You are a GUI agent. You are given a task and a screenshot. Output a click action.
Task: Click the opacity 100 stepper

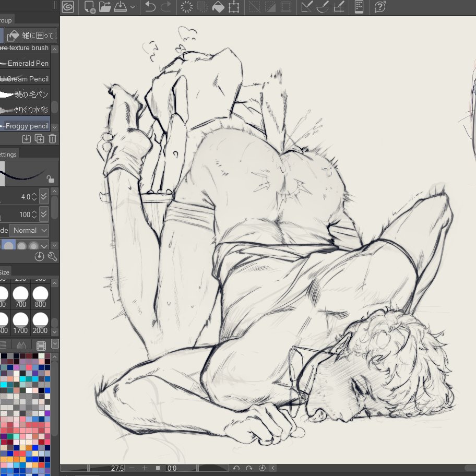tap(34, 215)
